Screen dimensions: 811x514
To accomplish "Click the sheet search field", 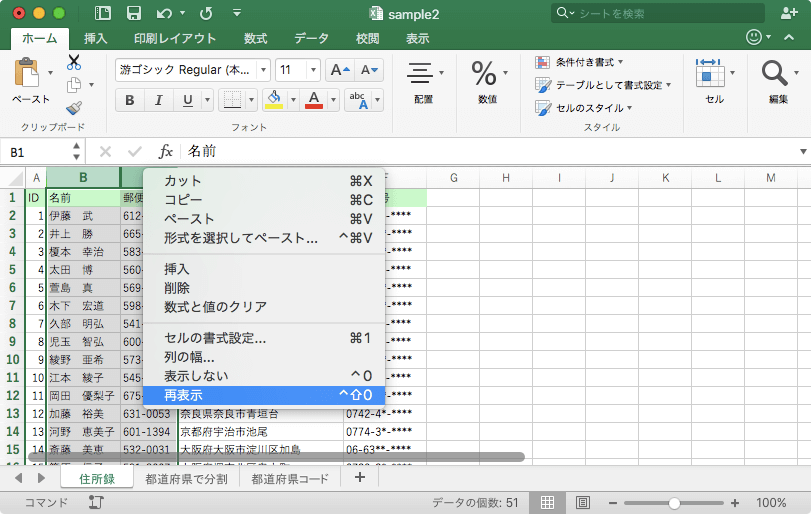I will click(660, 13).
